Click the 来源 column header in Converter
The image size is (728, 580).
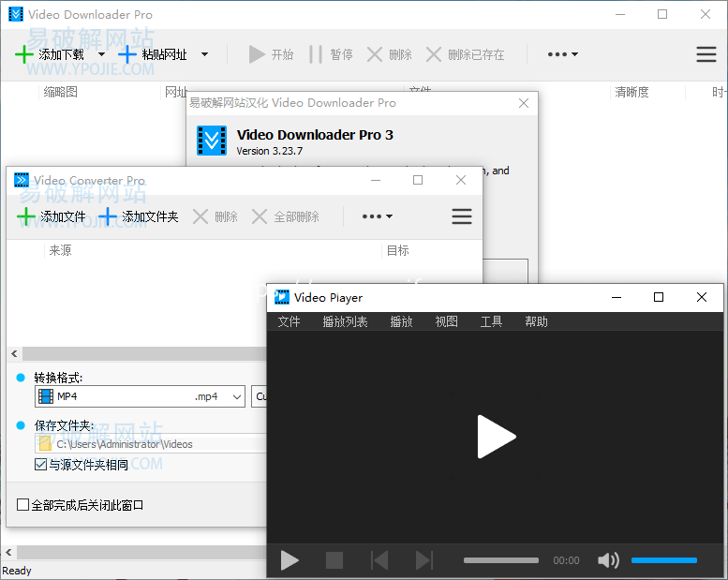[x=60, y=250]
